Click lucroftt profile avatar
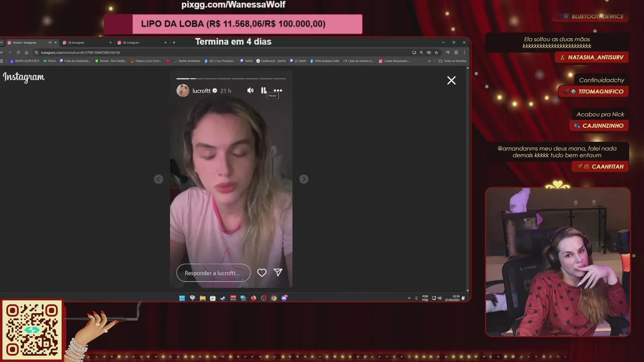This screenshot has width=644, height=362. point(183,90)
